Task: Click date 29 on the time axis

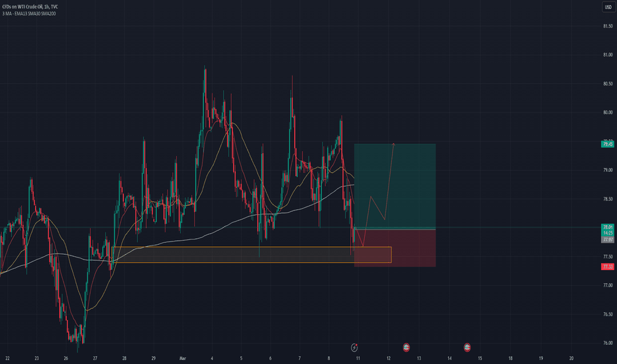Action: pos(153,359)
